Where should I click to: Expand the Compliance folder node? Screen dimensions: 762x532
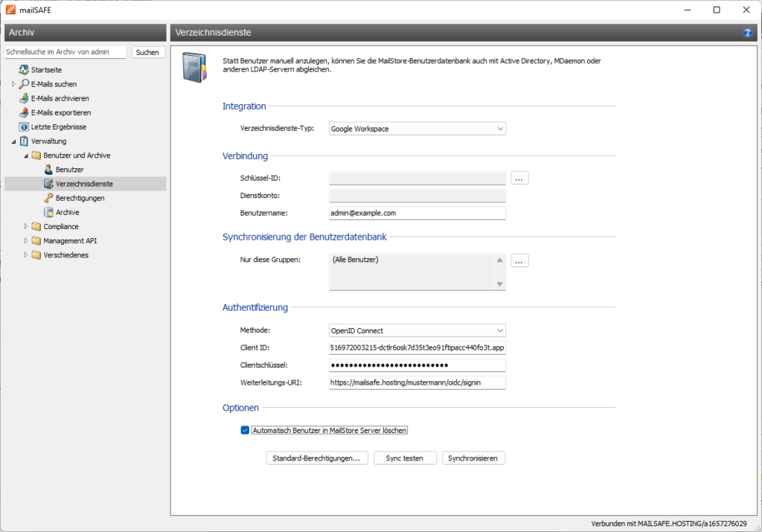pos(25,226)
